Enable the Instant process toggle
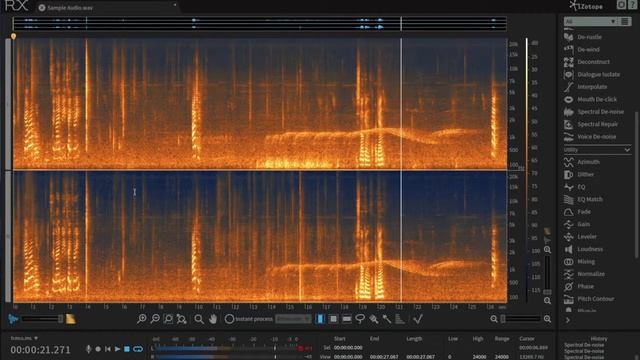Viewport: 640px width, 360px height. click(x=229, y=319)
